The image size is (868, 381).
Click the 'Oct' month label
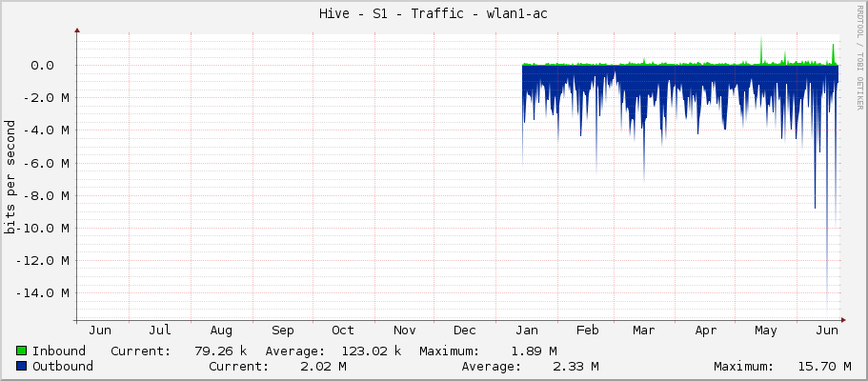[x=343, y=331]
